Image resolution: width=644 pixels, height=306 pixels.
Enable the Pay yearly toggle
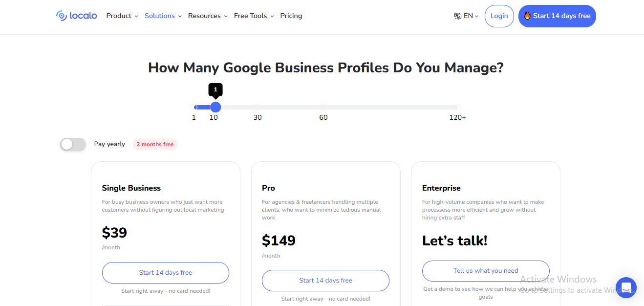(72, 144)
